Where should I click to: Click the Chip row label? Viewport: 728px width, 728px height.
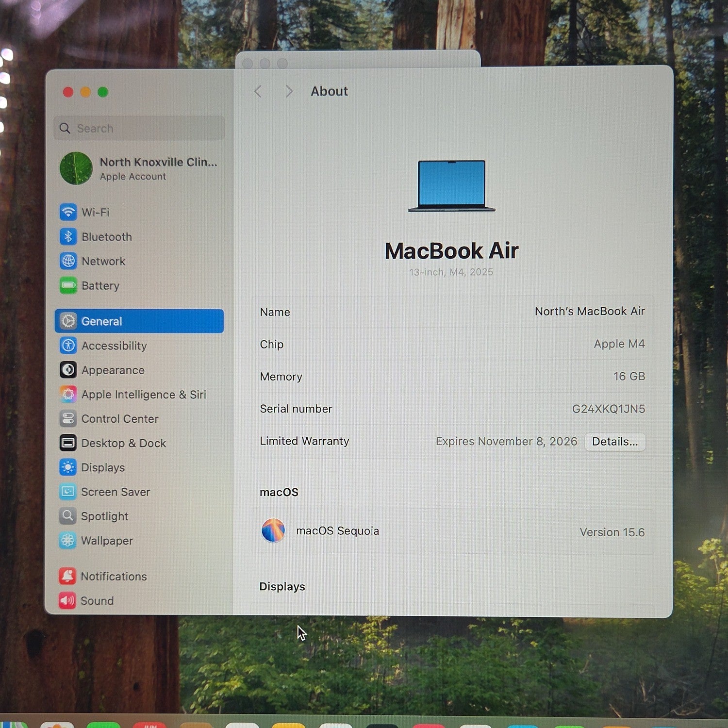click(272, 344)
